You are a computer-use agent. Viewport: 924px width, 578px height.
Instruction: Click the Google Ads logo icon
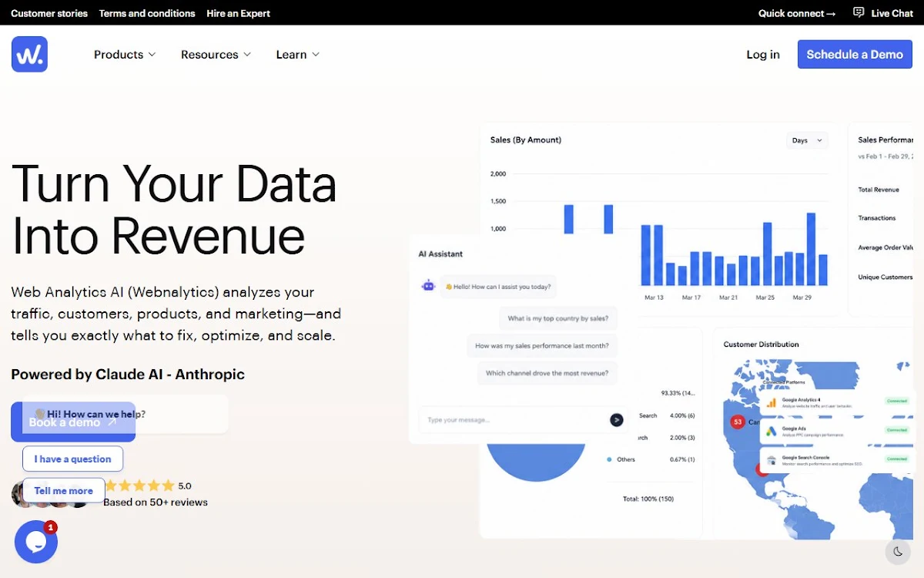pos(771,431)
